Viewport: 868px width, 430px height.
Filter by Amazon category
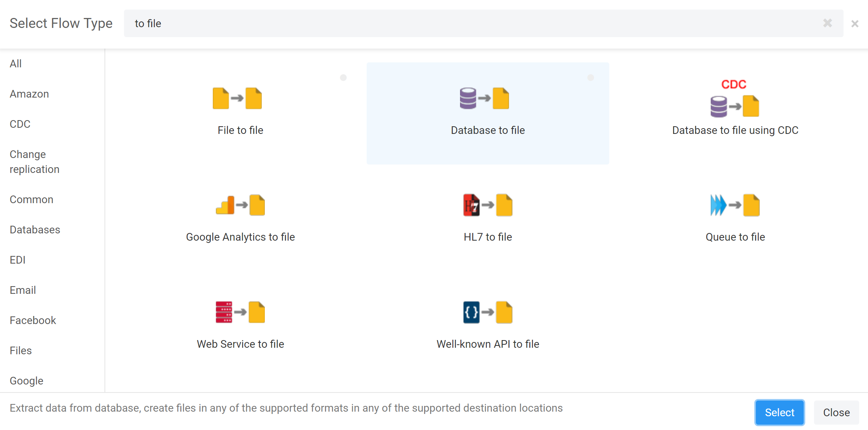click(29, 94)
